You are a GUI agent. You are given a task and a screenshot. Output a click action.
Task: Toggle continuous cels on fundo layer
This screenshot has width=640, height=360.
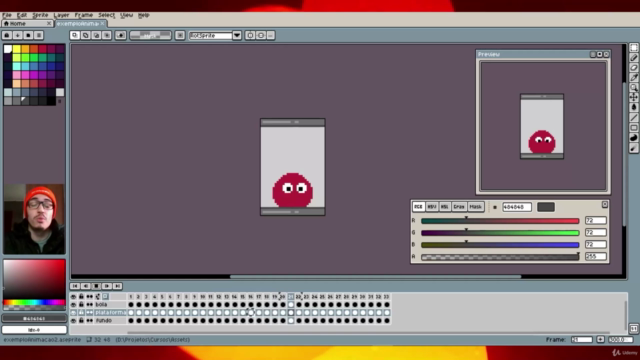(x=89, y=321)
